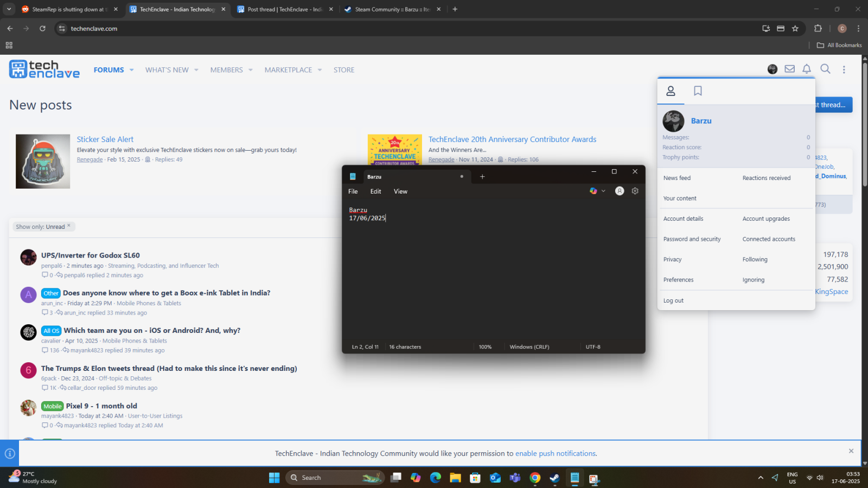
Task: Open News feed link
Action: (677, 178)
